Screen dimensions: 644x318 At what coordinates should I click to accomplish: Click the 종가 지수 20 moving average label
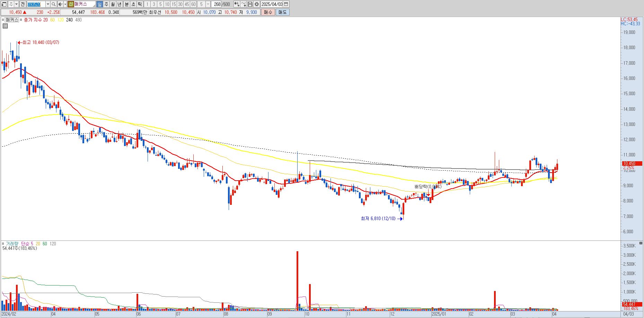click(36, 20)
